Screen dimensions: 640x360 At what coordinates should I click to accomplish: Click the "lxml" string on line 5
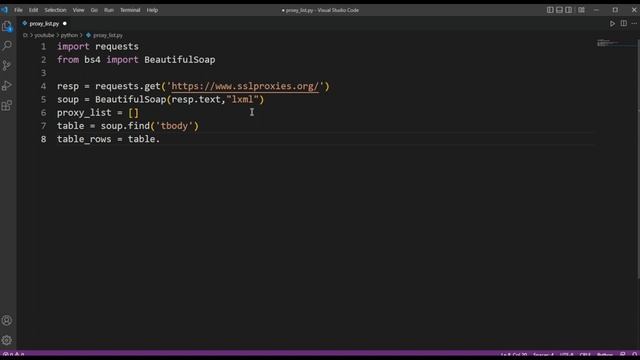(x=242, y=99)
